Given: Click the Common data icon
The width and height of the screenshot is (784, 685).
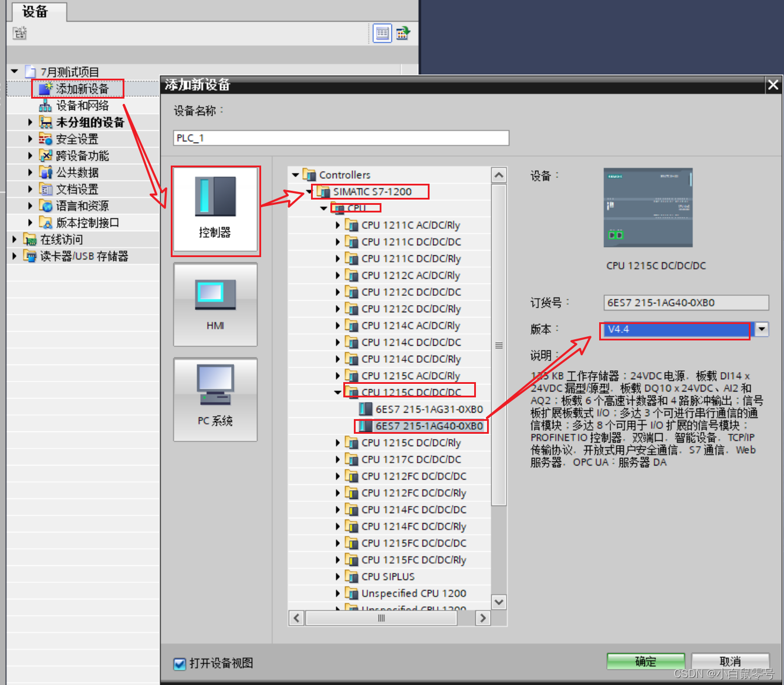Looking at the screenshot, I should [x=46, y=173].
